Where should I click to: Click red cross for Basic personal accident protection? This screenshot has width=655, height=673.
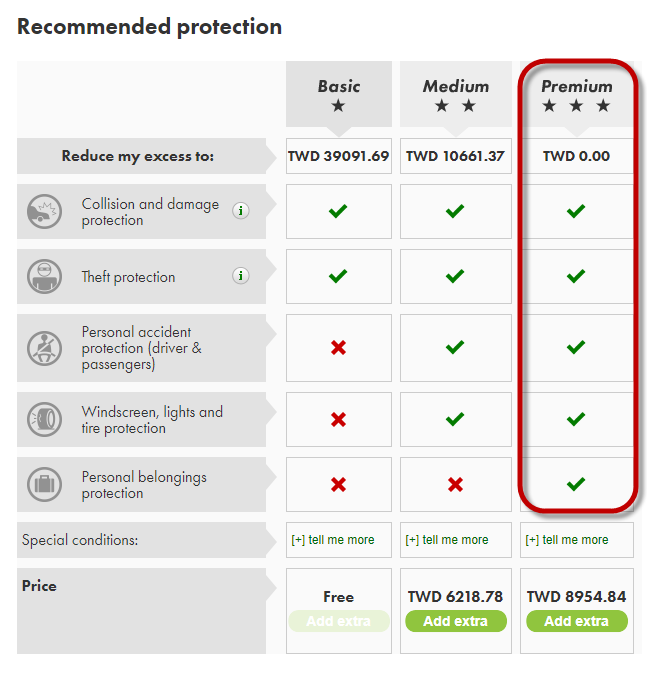pyautogui.click(x=339, y=348)
